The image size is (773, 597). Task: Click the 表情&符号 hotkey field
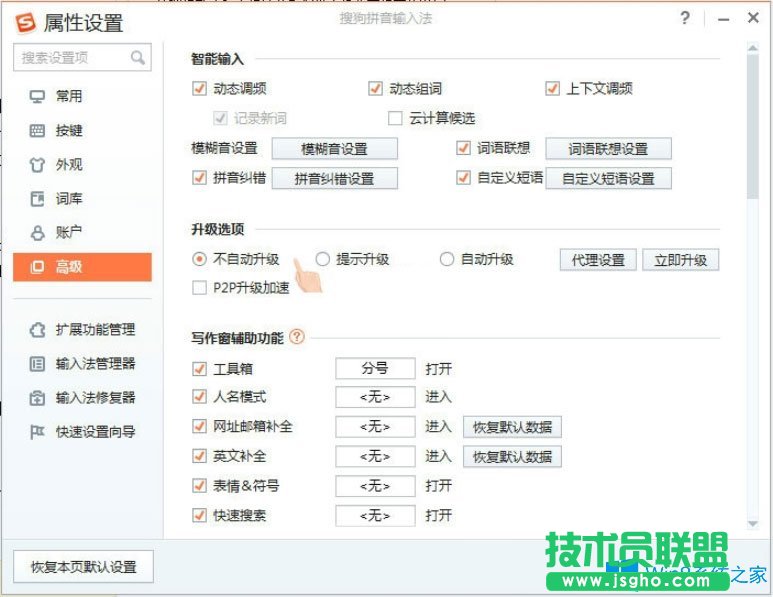[x=375, y=487]
